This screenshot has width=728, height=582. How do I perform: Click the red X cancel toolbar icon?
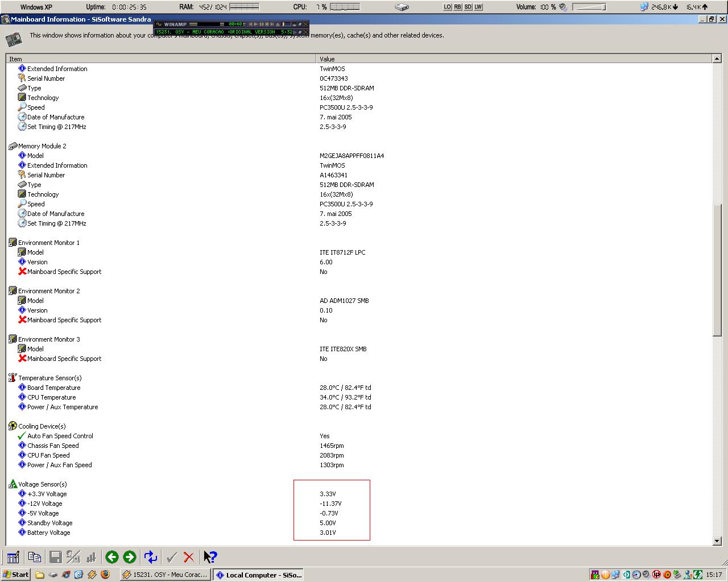pos(189,557)
